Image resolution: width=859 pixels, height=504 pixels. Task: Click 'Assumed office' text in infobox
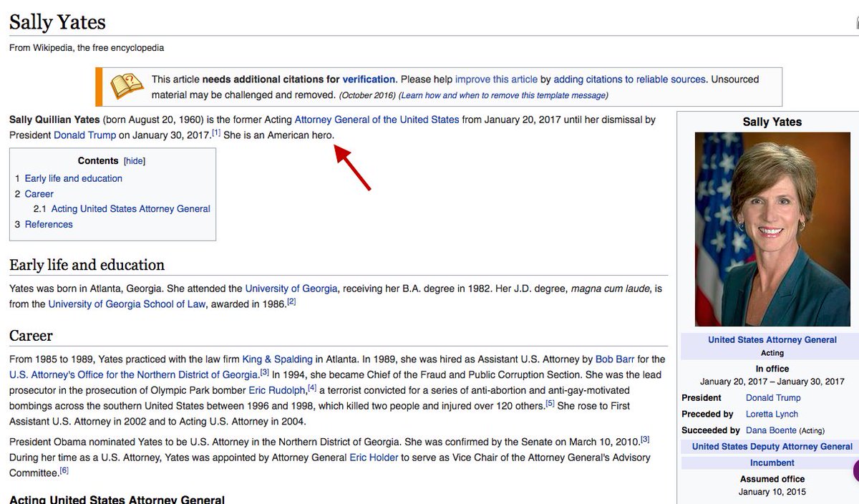pyautogui.click(x=772, y=479)
